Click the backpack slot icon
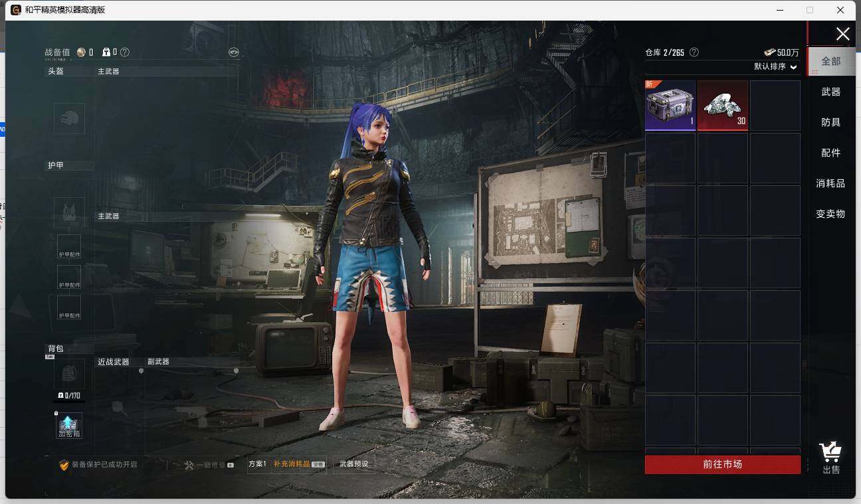Viewport: 861px width, 504px height. [x=69, y=374]
